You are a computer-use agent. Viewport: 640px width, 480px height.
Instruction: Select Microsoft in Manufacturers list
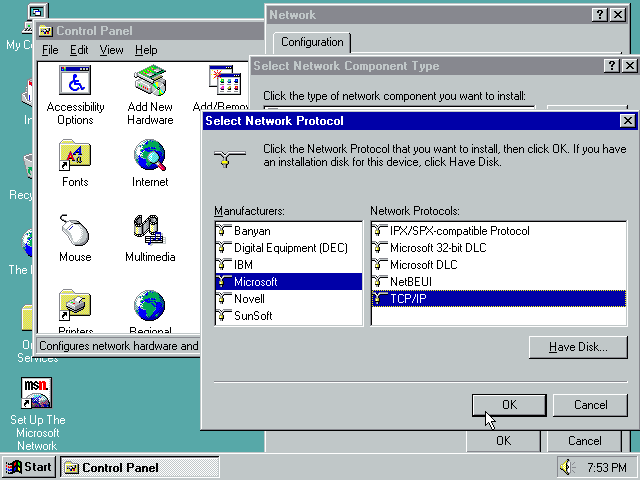click(288, 282)
